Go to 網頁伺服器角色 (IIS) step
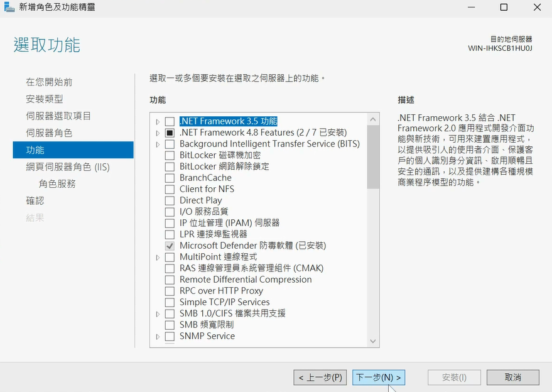 pyautogui.click(x=68, y=167)
